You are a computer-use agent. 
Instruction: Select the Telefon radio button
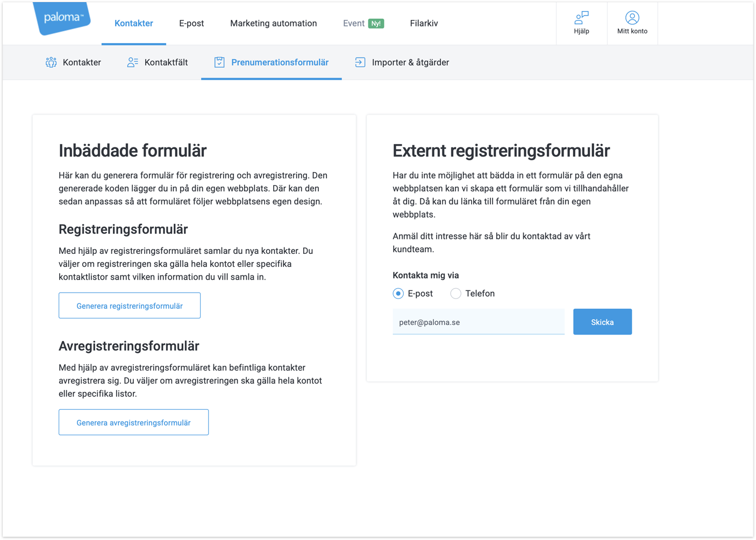click(456, 294)
